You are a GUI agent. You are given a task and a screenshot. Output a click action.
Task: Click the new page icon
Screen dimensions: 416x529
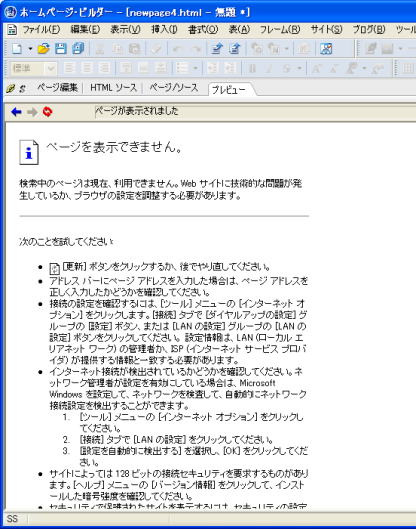[17, 49]
